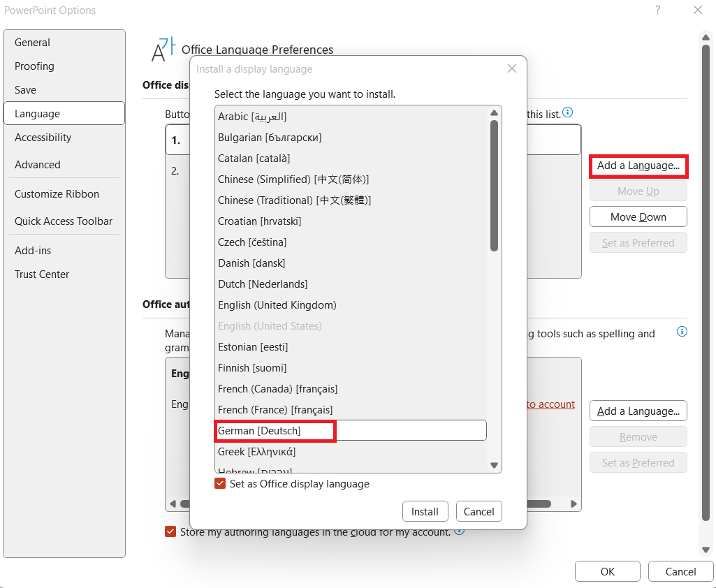Viewport: 716px width, 588px height.
Task: Open Customize Ribbon options
Action: (x=64, y=194)
